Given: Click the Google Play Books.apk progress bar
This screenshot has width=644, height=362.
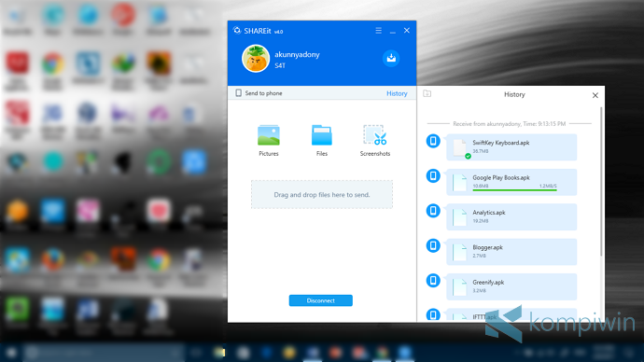Looking at the screenshot, I should click(514, 190).
